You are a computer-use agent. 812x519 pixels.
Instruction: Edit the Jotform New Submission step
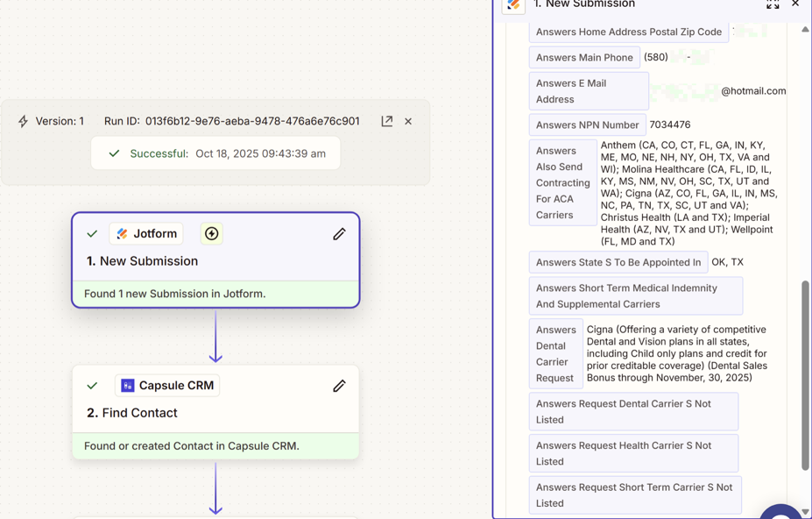point(339,234)
